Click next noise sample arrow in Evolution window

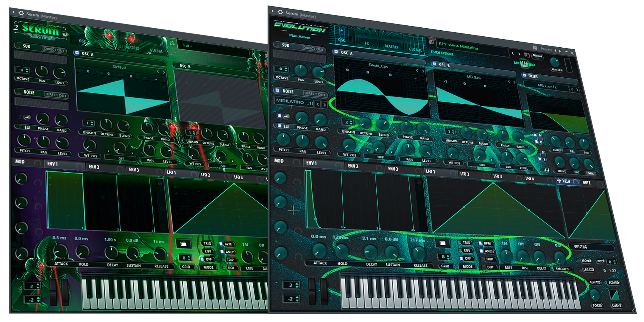pos(324,105)
